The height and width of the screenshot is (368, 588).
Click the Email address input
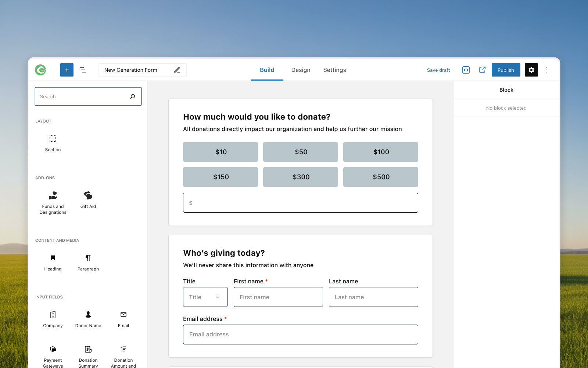click(x=301, y=335)
